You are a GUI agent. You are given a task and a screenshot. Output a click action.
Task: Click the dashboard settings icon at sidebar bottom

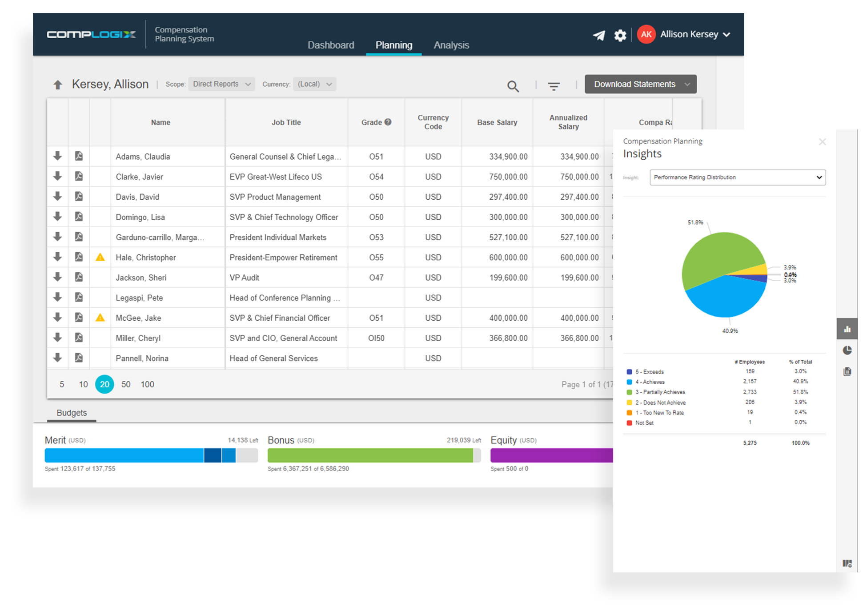pyautogui.click(x=847, y=564)
